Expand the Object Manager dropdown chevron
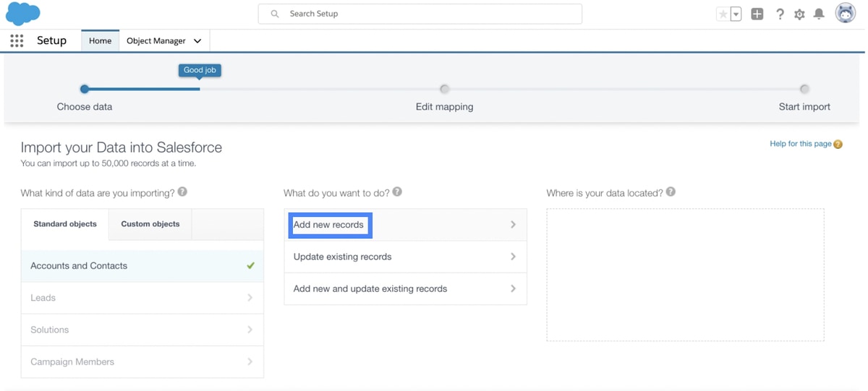This screenshot has width=868, height=391. click(197, 41)
